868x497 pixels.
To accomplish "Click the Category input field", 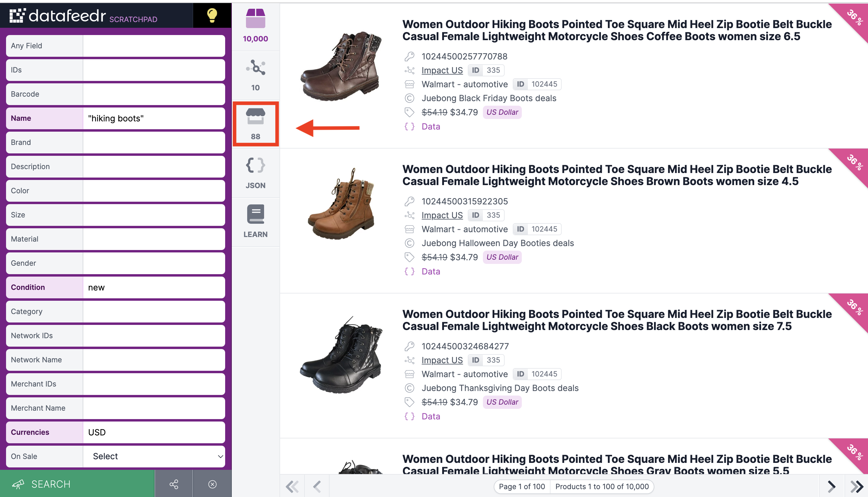I will click(154, 311).
